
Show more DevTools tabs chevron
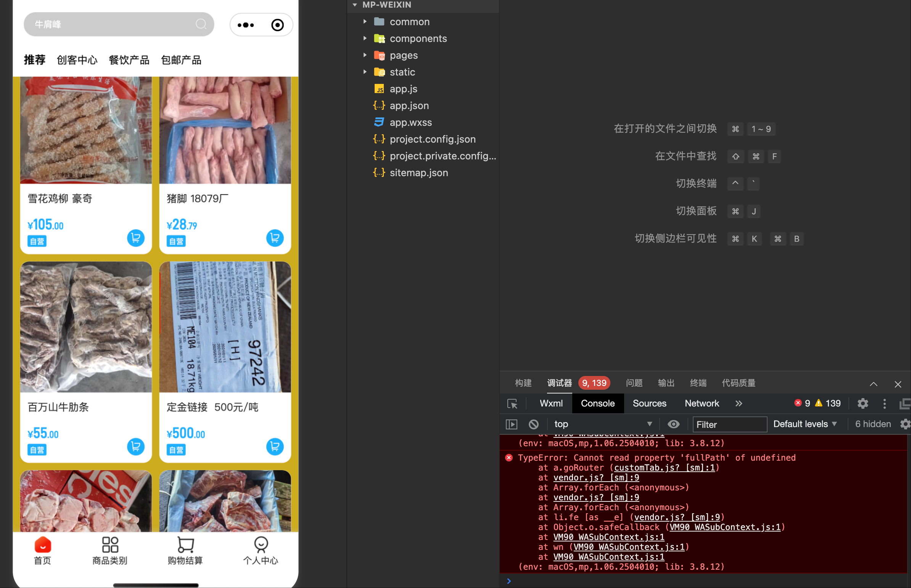(739, 403)
